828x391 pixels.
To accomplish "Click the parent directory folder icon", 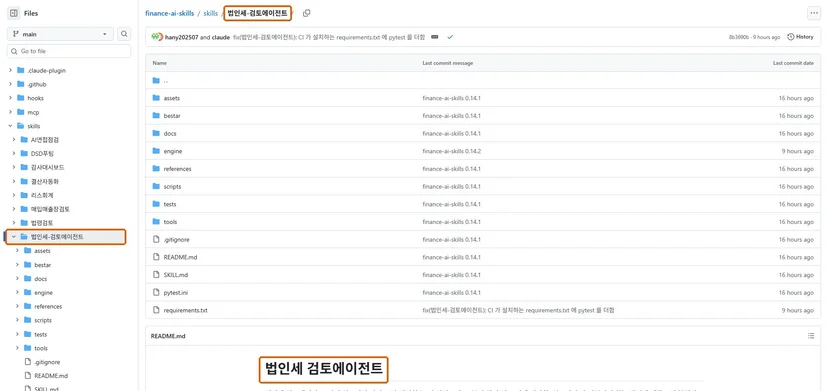I will pyautogui.click(x=156, y=81).
